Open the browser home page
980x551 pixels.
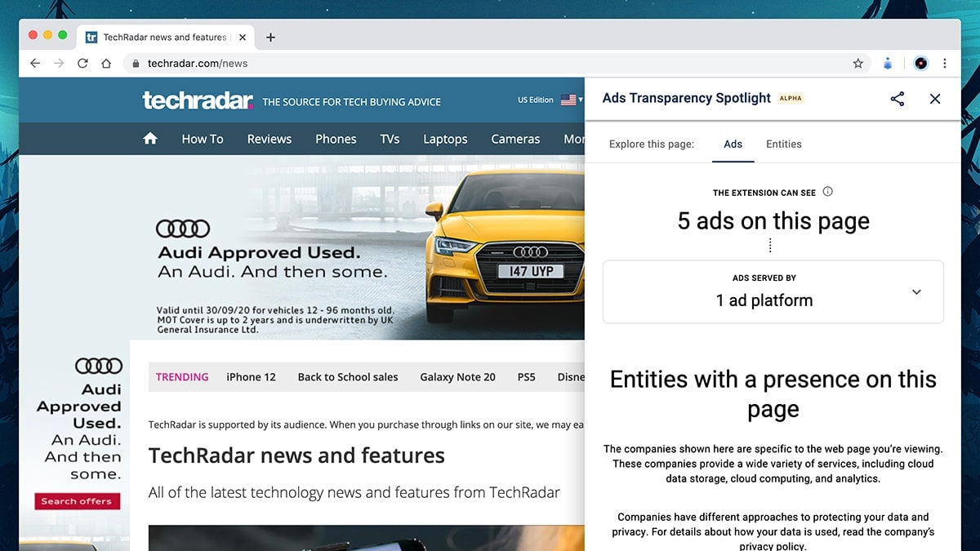(106, 63)
